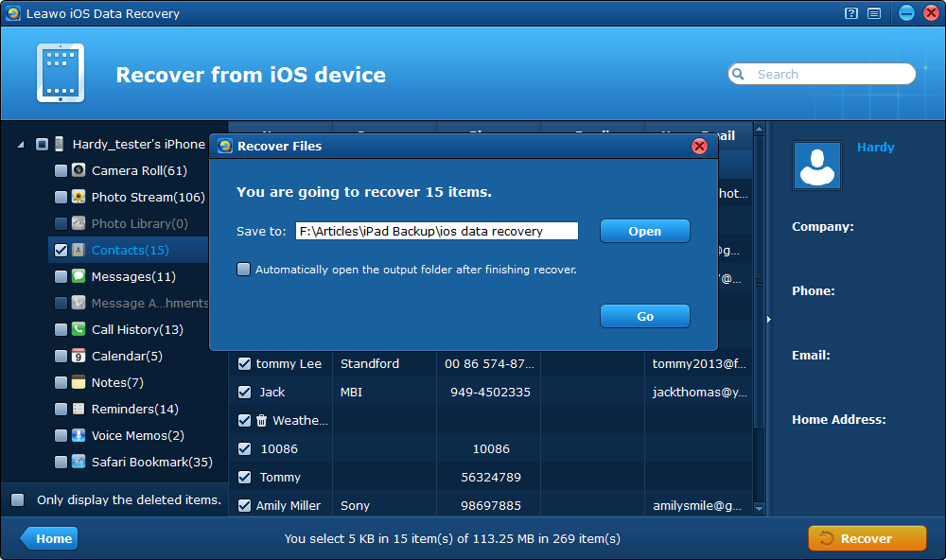Screen dimensions: 946x560
Task: Open the help icon in title bar
Action: pos(851,13)
